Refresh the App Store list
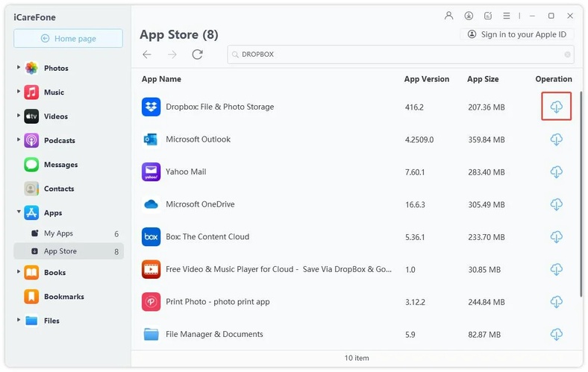 click(198, 54)
